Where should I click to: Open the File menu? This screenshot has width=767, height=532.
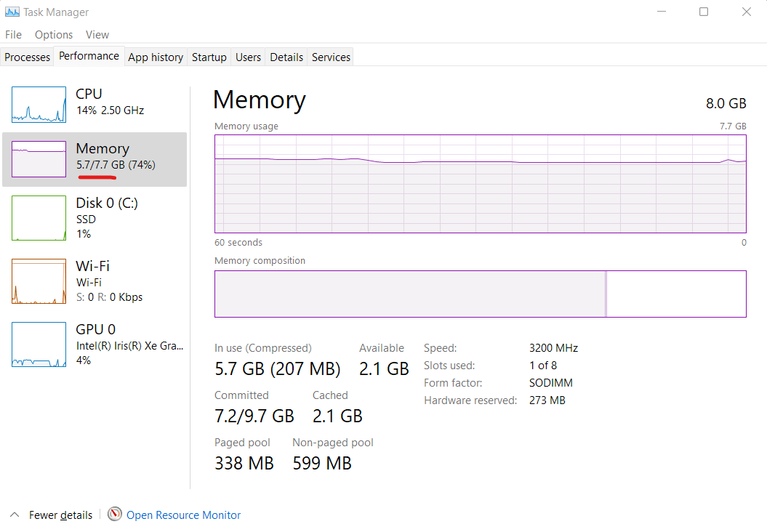[x=13, y=34]
